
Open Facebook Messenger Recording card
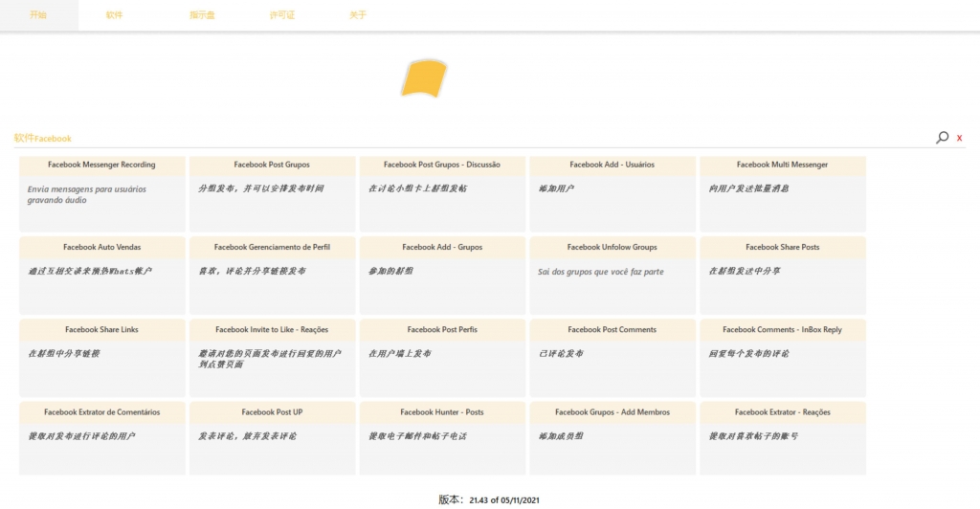tap(101, 193)
